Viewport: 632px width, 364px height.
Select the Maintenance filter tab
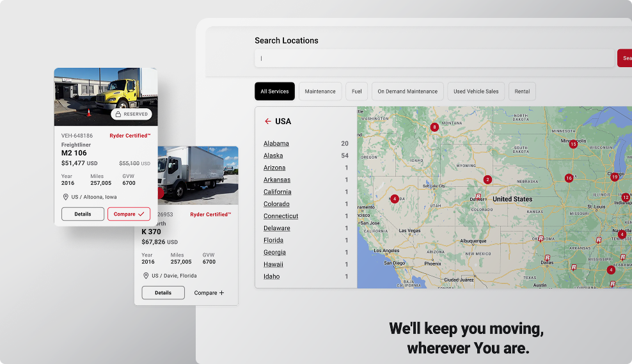320,91
